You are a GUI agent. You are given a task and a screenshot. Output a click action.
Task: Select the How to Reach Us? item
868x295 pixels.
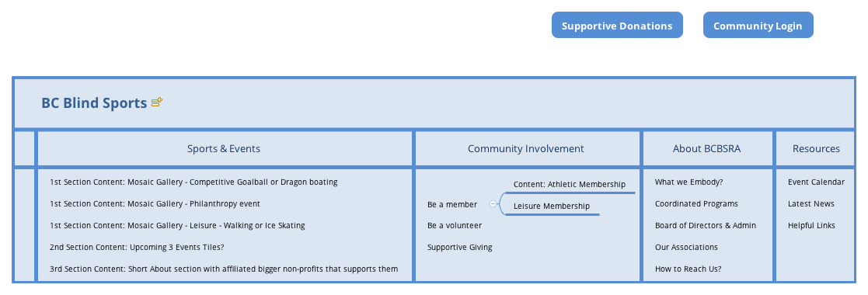pyautogui.click(x=688, y=269)
